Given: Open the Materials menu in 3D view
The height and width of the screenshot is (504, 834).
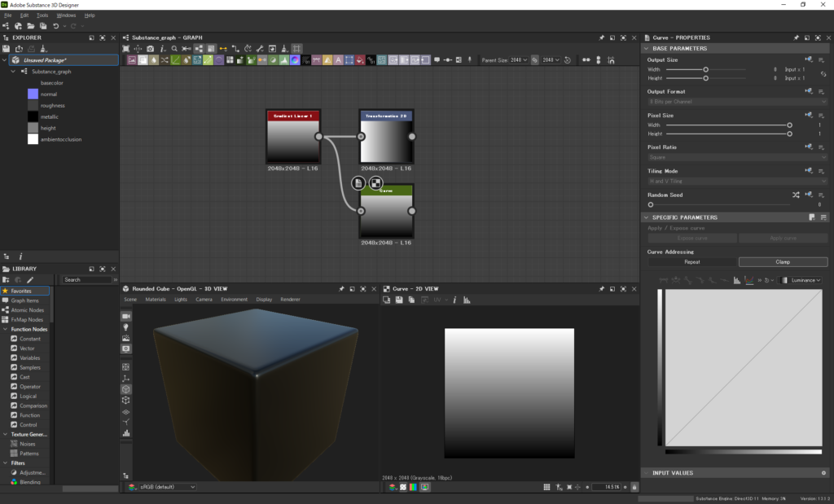Looking at the screenshot, I should 156,300.
